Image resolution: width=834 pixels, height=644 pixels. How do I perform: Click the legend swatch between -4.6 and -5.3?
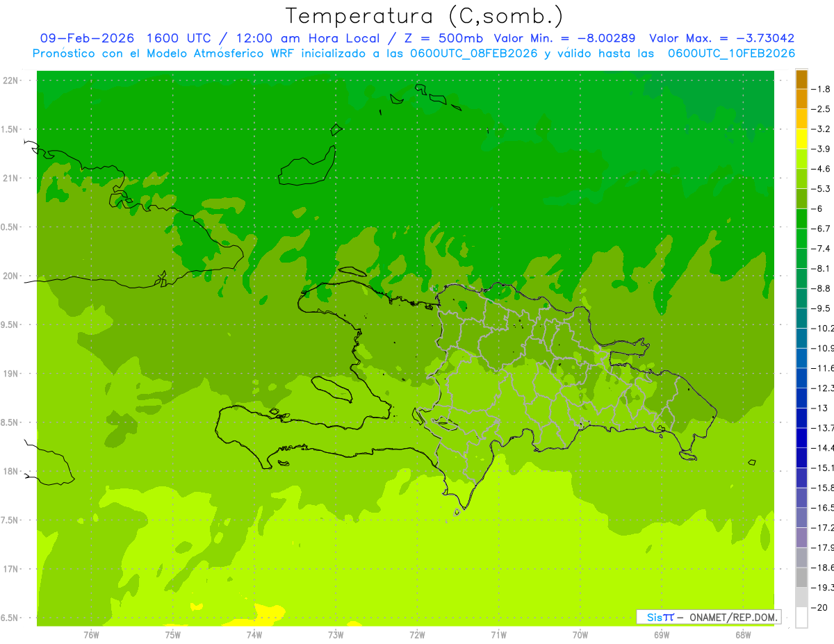(x=801, y=179)
